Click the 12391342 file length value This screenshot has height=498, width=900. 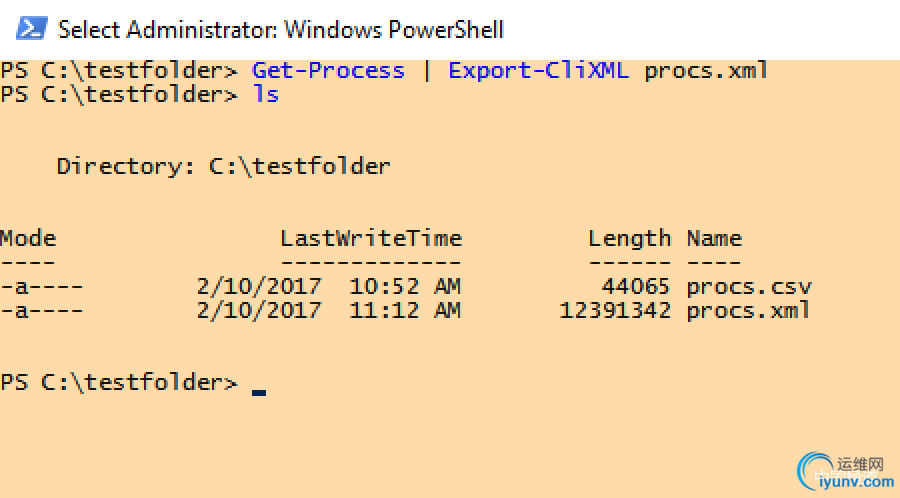[x=614, y=311]
